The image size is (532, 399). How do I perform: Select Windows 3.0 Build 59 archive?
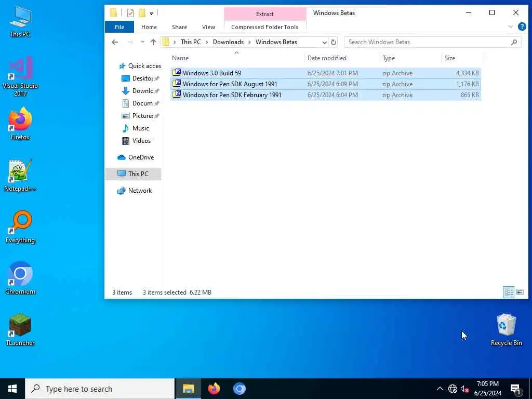click(x=326, y=73)
